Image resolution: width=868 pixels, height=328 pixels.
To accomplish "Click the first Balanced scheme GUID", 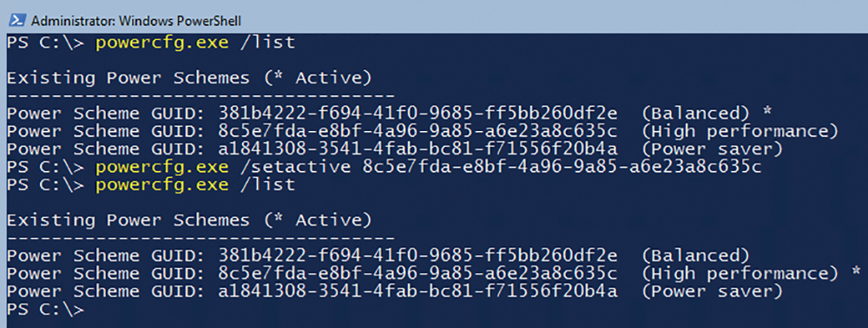I will point(418,114).
